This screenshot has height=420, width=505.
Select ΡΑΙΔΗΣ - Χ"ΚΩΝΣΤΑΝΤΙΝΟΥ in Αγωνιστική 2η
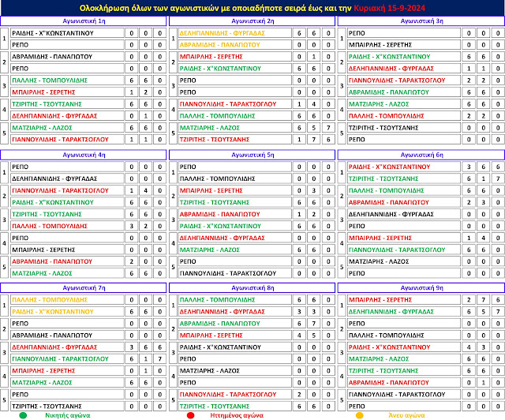point(235,69)
